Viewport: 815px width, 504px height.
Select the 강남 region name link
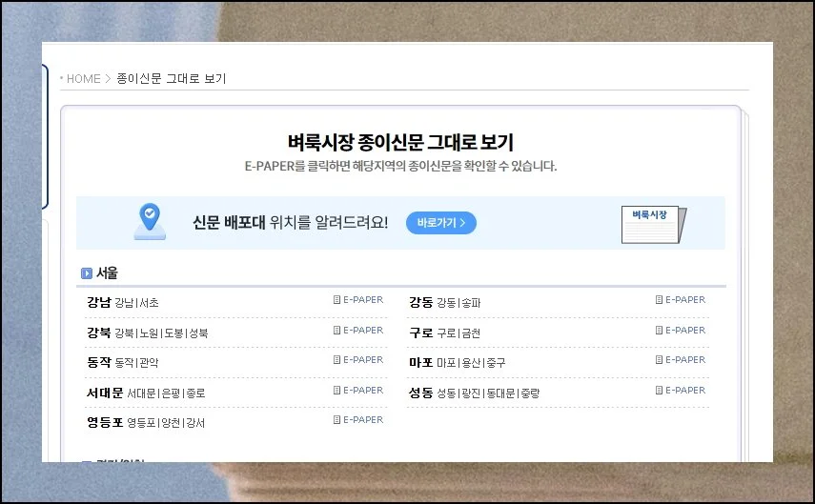coord(98,303)
